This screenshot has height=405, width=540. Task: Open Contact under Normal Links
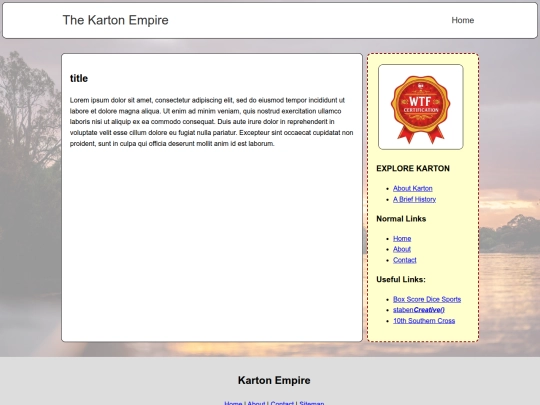[405, 260]
